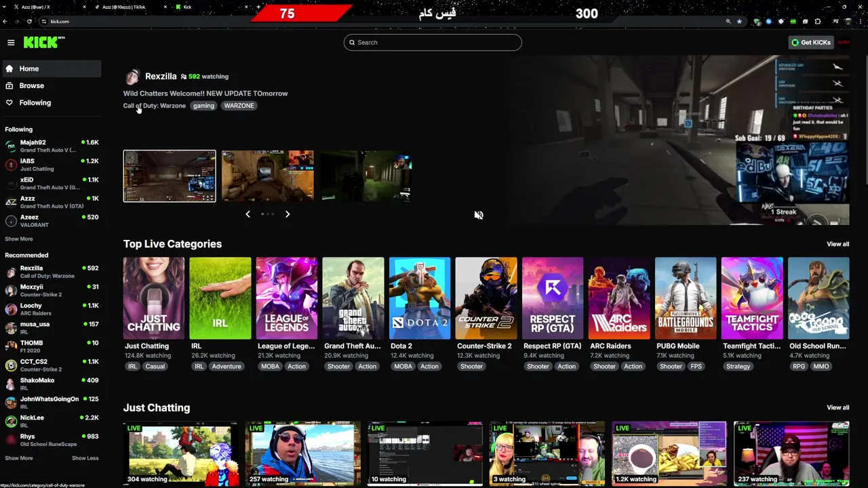The width and height of the screenshot is (868, 488).
Task: Focus the Search input field
Action: tap(433, 42)
